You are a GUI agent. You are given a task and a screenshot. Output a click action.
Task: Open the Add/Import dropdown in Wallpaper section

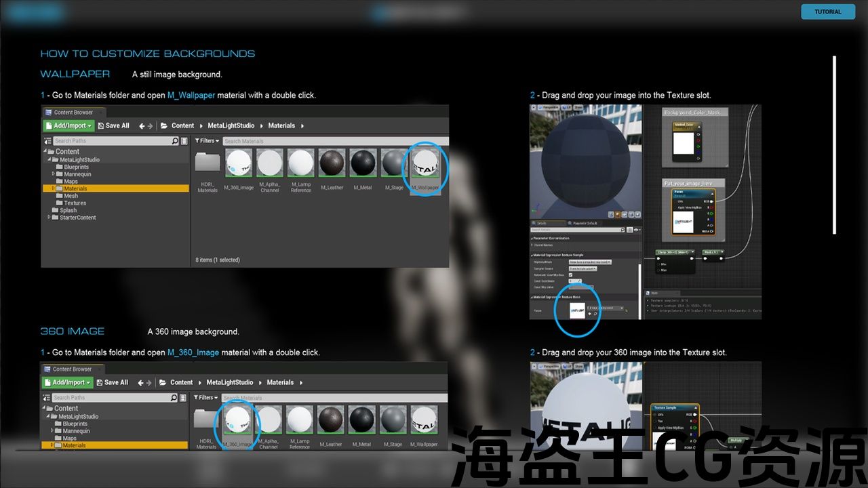tap(68, 125)
